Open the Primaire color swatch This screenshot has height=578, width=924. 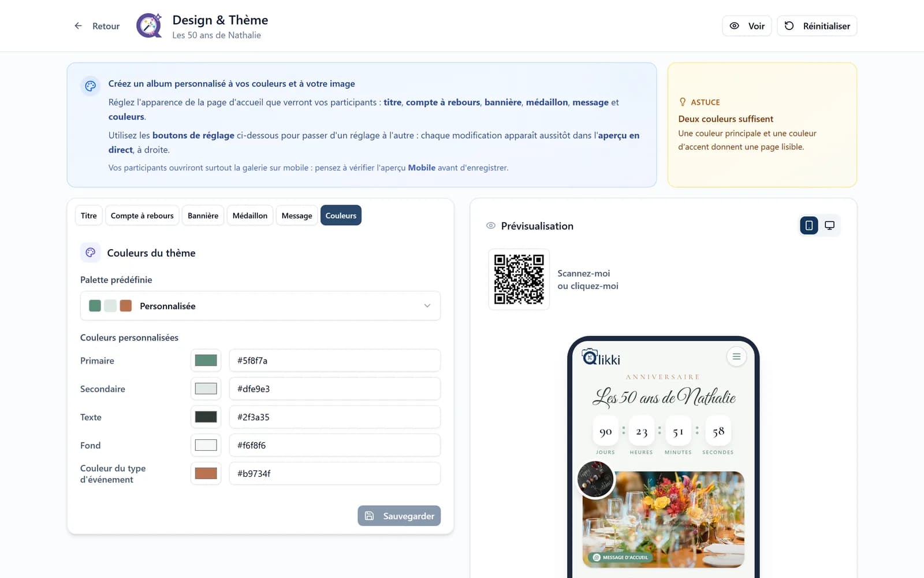206,361
